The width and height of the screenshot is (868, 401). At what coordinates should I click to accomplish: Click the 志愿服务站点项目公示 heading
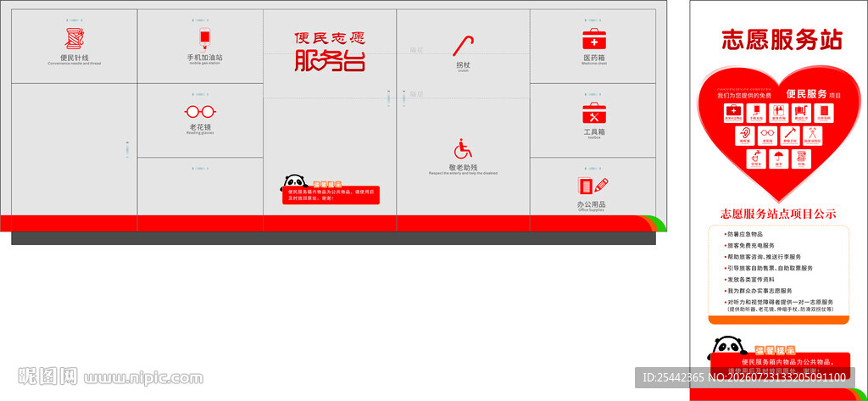778,214
